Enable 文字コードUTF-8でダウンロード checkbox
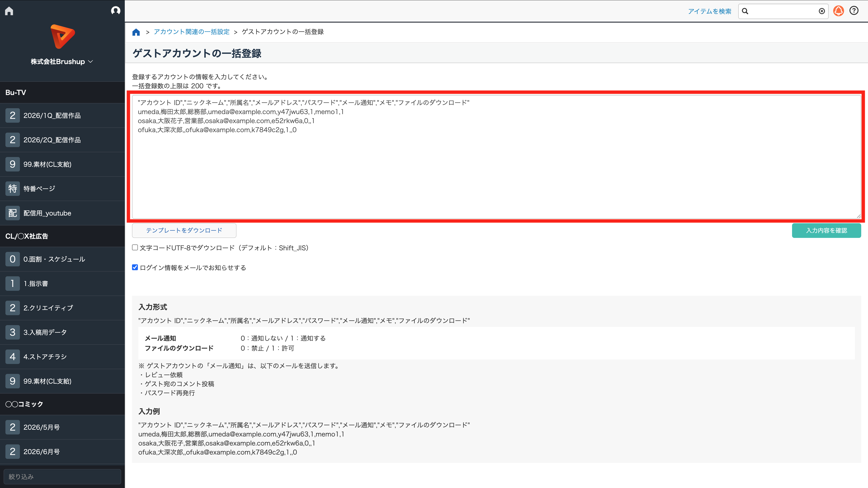 [x=135, y=248]
